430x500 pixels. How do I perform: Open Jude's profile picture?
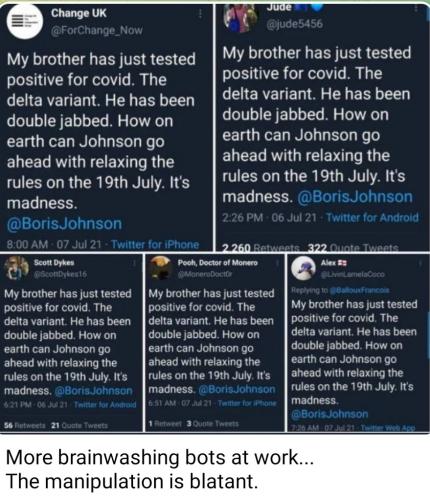pos(241,17)
